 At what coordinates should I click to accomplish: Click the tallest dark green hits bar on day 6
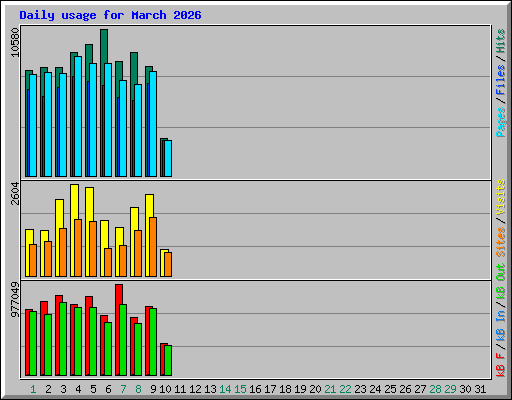pos(104,46)
